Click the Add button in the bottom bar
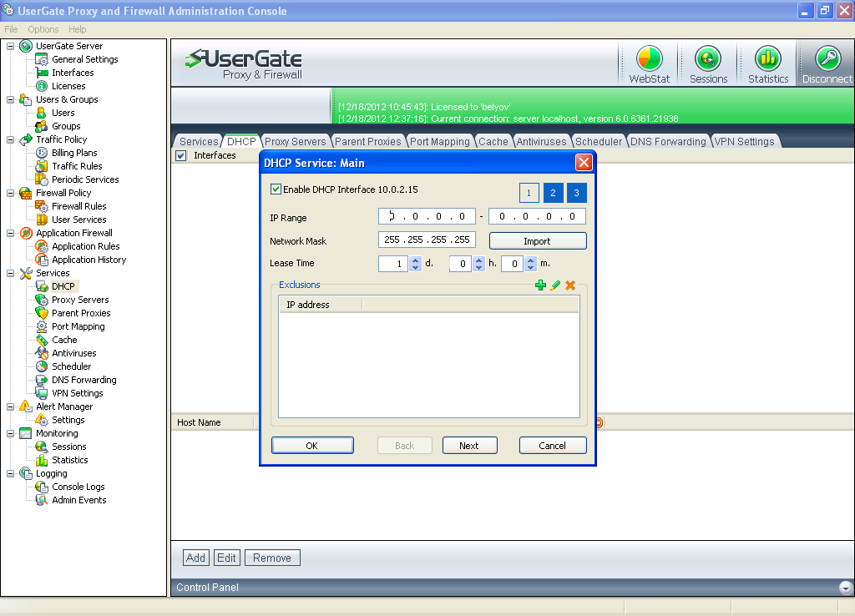This screenshot has height=616, width=855. [x=195, y=558]
